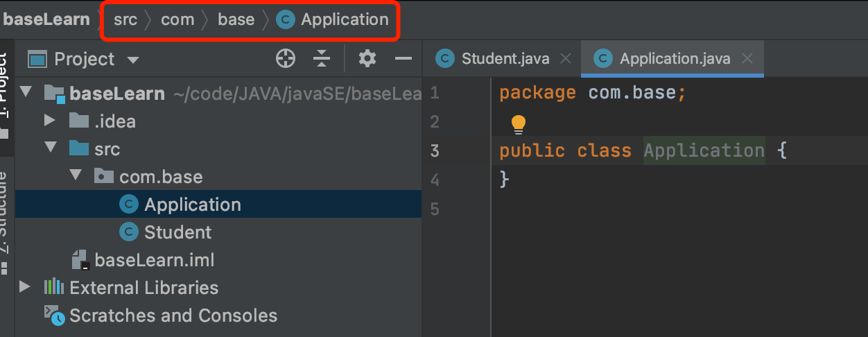Select Student class in project tree
The height and width of the screenshot is (337, 868).
(x=177, y=232)
